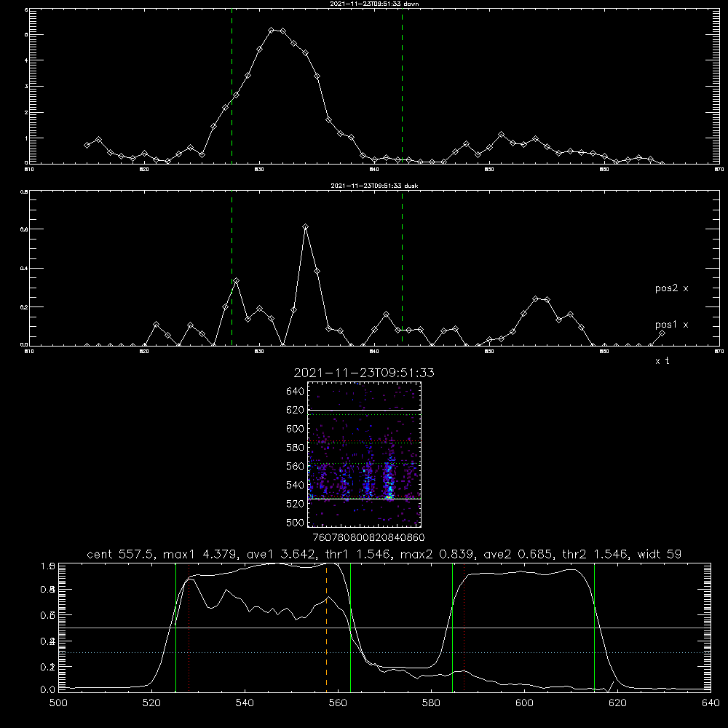Click the 'pos2 x' label
728x728 pixels.
671,288
